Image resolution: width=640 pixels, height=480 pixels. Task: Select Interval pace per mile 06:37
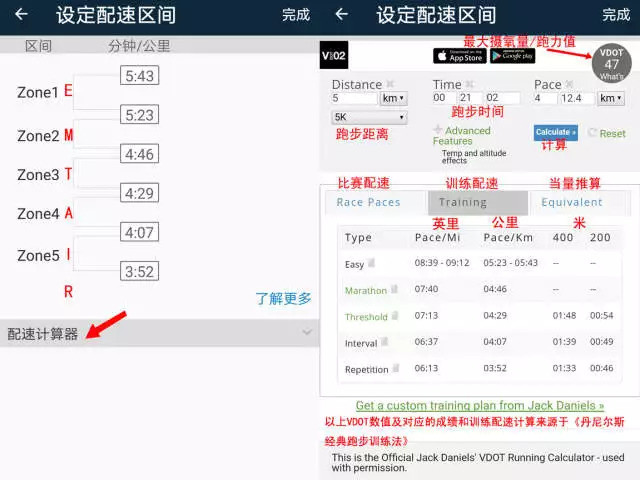tap(426, 342)
